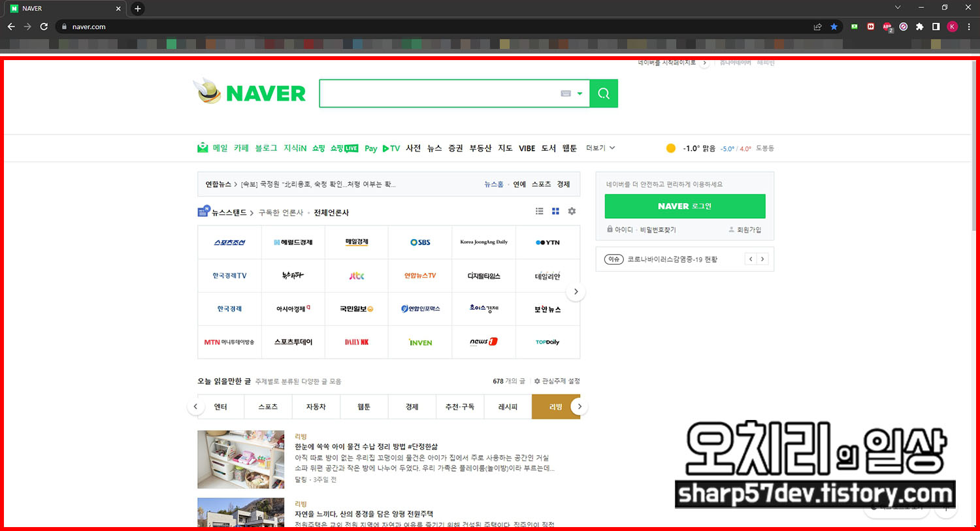This screenshot has height=531, width=980.
Task: Open the 사전 dictionary link
Action: [x=413, y=148]
